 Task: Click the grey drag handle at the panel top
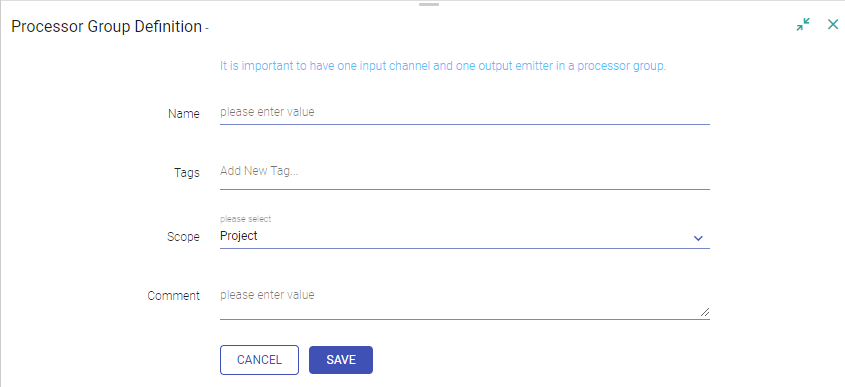point(429,4)
